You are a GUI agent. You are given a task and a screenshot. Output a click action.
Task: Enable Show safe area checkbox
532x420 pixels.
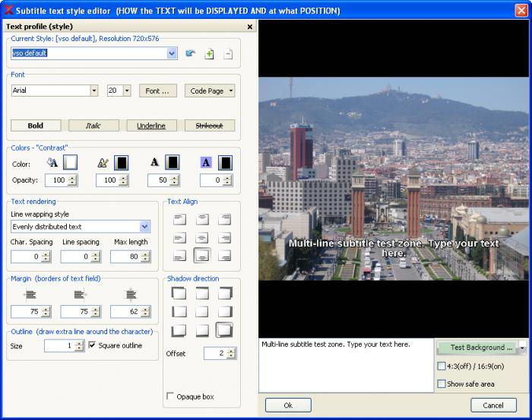[442, 383]
